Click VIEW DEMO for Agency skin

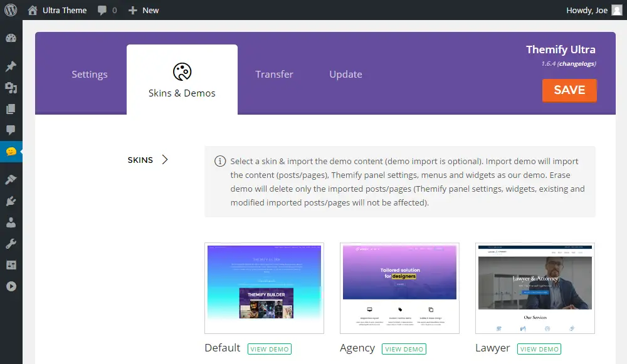pyautogui.click(x=404, y=349)
